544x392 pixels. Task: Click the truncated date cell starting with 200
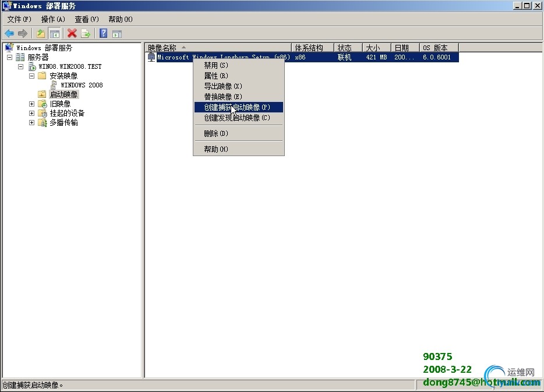pyautogui.click(x=404, y=57)
